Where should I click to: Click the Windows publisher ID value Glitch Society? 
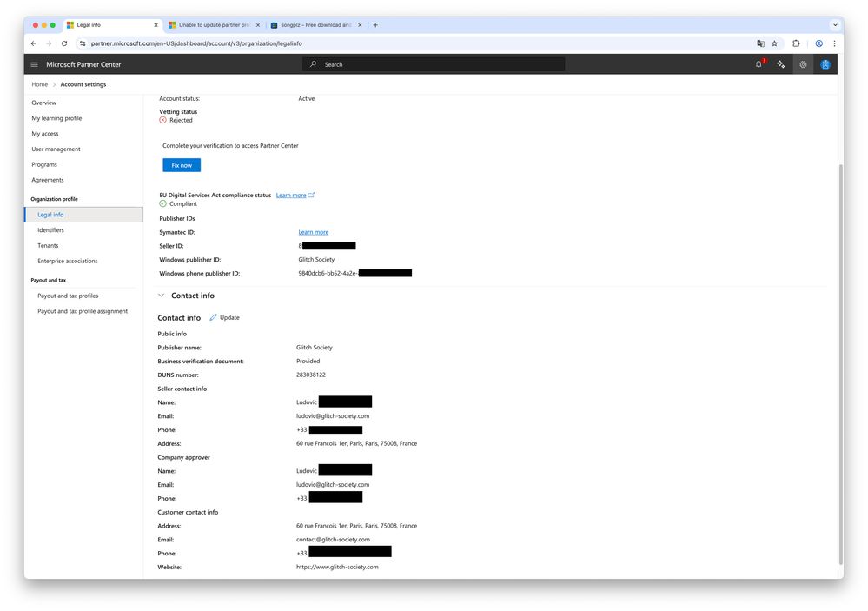coord(316,259)
